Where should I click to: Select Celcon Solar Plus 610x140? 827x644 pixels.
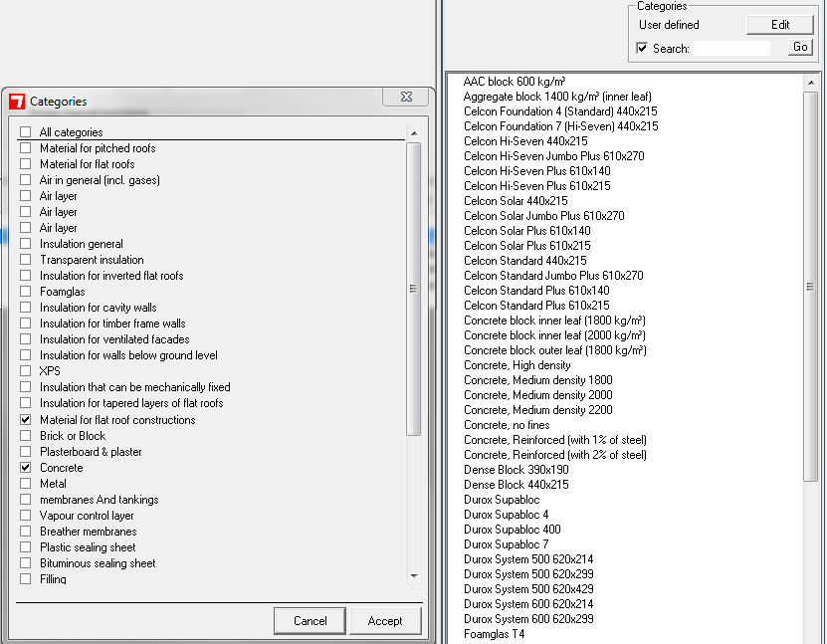pos(526,231)
